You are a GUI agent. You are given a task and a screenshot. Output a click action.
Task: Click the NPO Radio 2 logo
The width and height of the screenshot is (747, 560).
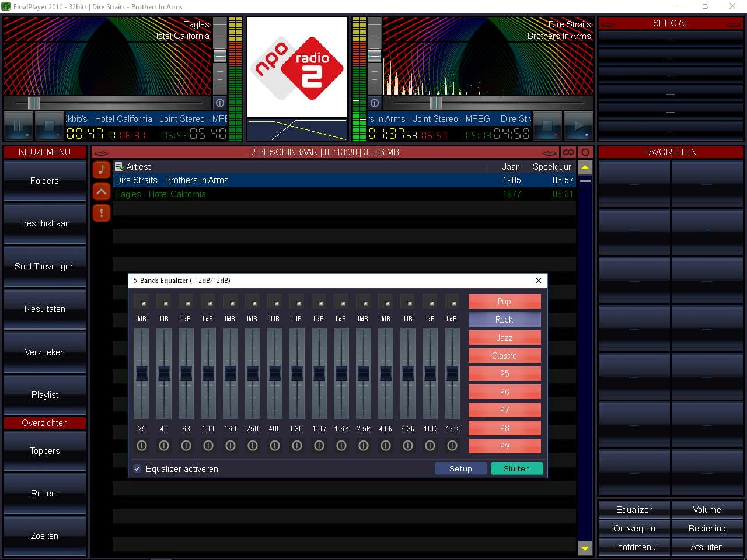tap(297, 68)
